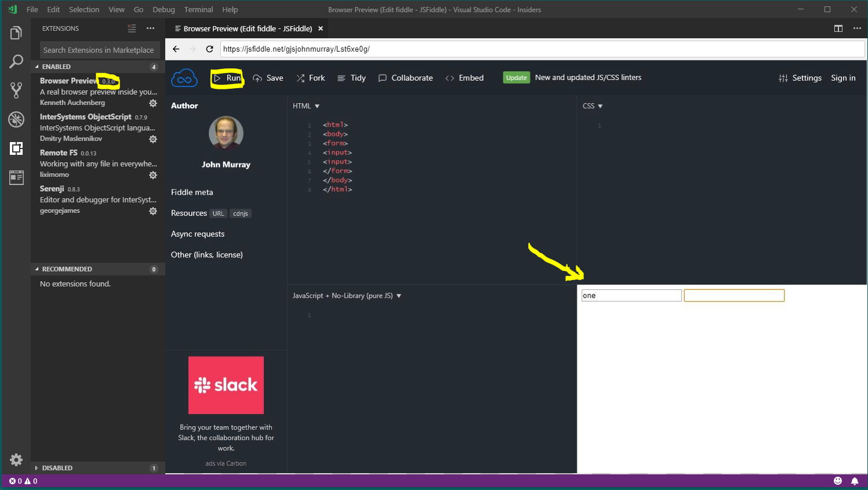Click the Sign in link
868x490 pixels.
point(842,77)
